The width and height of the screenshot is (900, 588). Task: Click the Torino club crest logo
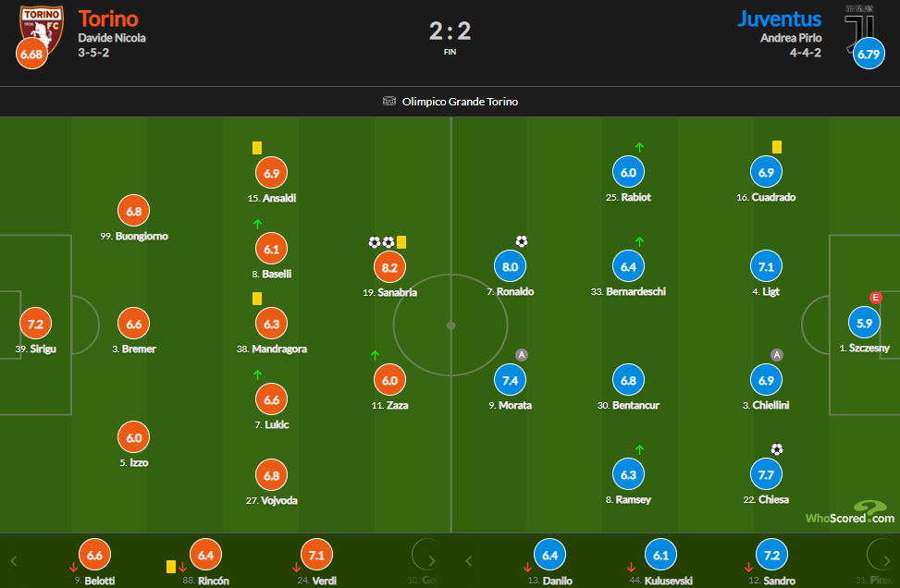42,30
